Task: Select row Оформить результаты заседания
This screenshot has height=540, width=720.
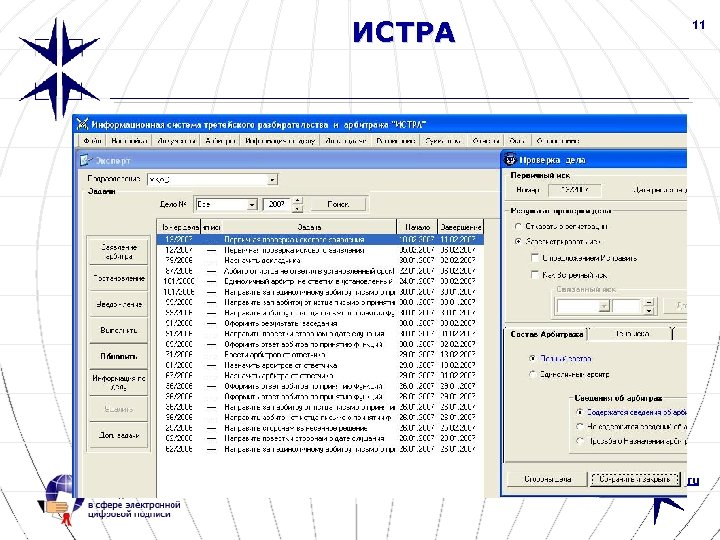Action: click(x=321, y=323)
